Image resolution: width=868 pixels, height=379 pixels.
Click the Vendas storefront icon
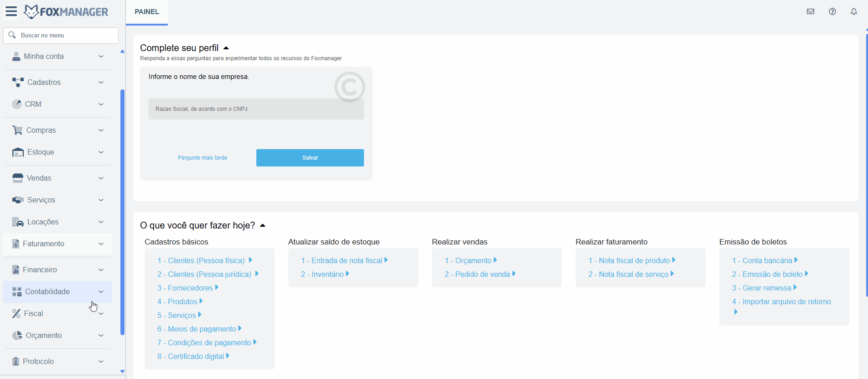pyautogui.click(x=18, y=178)
